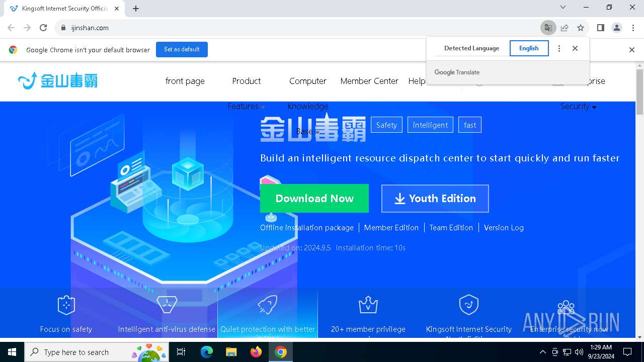This screenshot has width=644, height=362.
Task: Open the tab search chevron
Action: coord(563,7)
